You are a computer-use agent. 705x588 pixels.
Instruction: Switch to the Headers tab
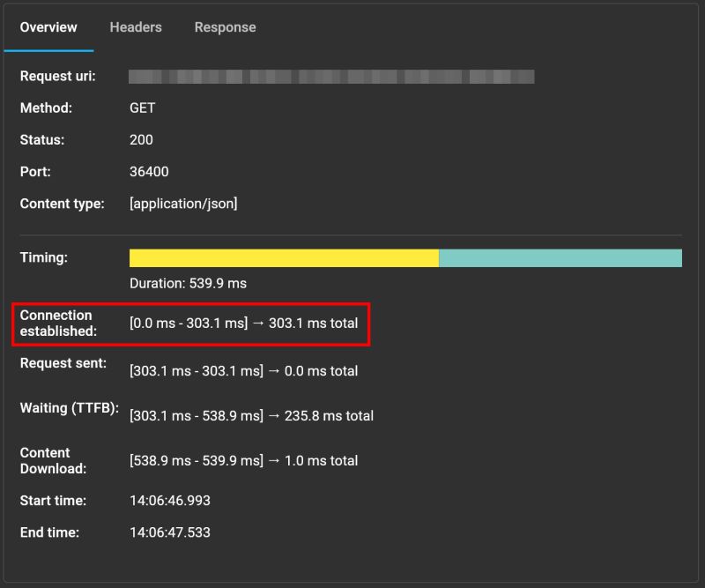135,27
